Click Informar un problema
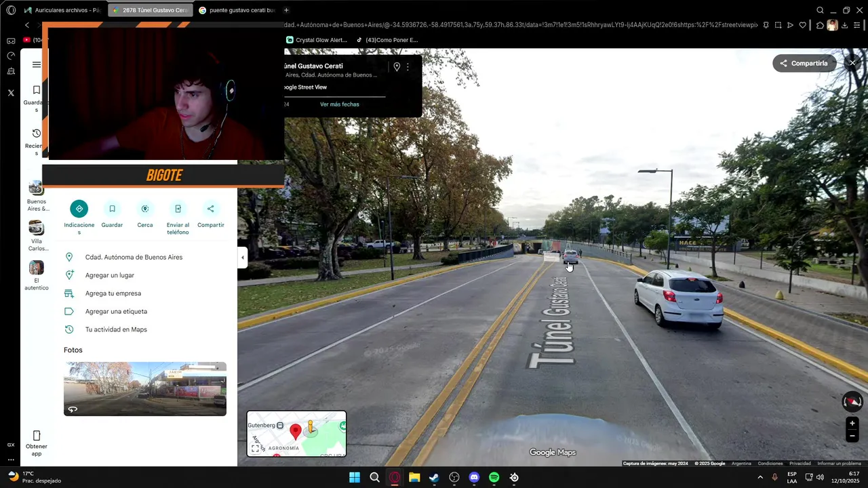Image resolution: width=868 pixels, height=488 pixels. coord(839,464)
